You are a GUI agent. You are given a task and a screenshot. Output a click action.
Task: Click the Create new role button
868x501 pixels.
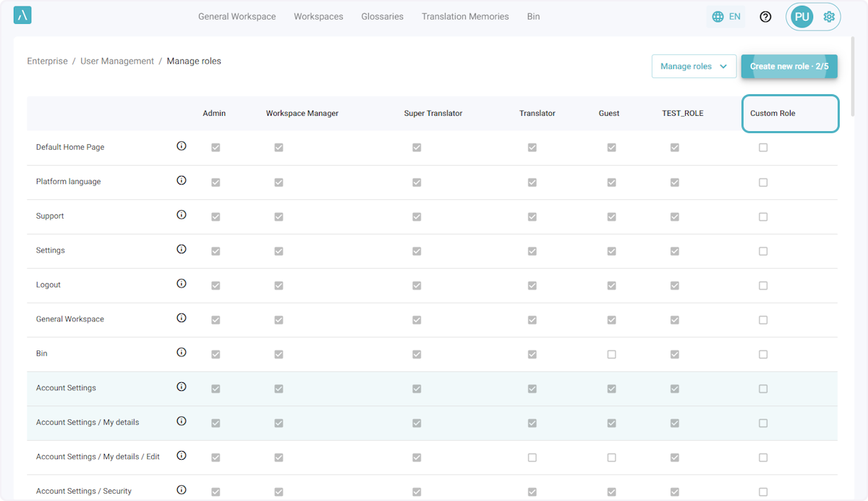(788, 67)
